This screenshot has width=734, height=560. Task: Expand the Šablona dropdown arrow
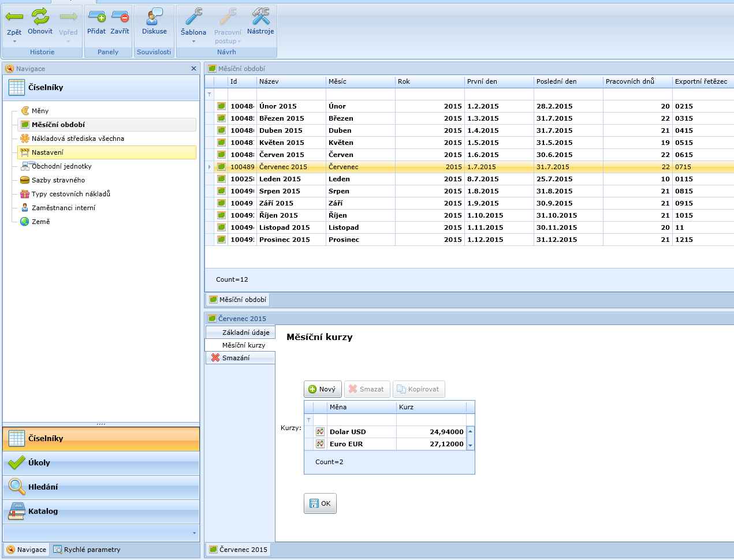[x=193, y=42]
